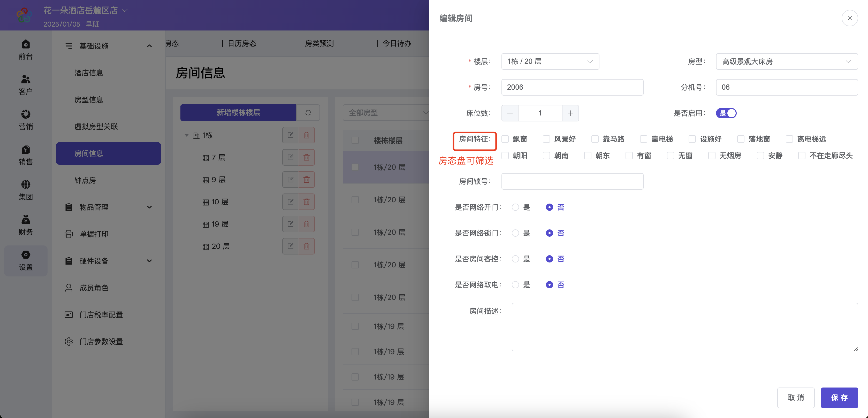Toggle the 是否启用 switch
The height and width of the screenshot is (418, 868).
pos(726,113)
